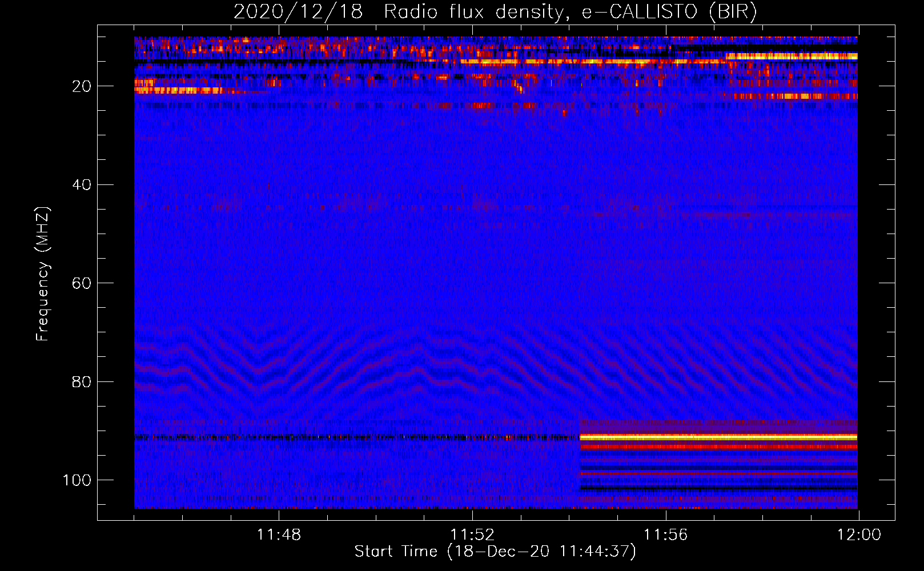Click the "Frequency (MHZ)" y-axis label
Screen dimensions: 924x571
pos(43,274)
